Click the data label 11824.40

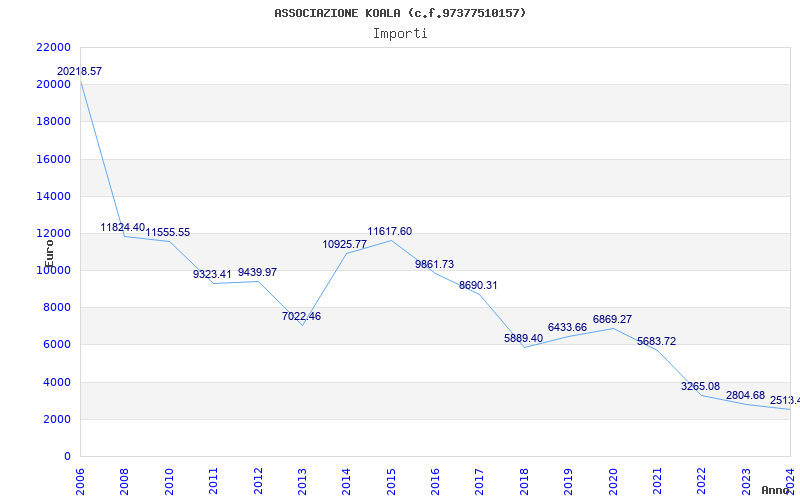point(122,228)
